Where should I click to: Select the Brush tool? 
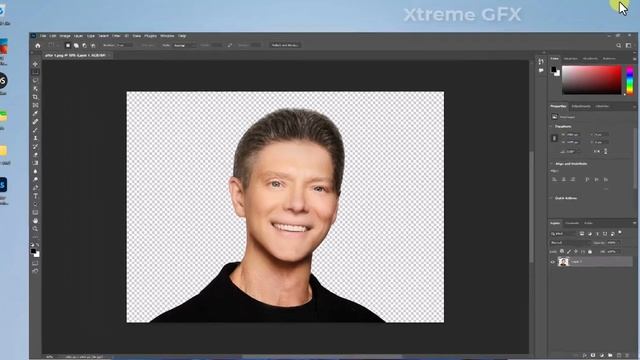(36, 130)
